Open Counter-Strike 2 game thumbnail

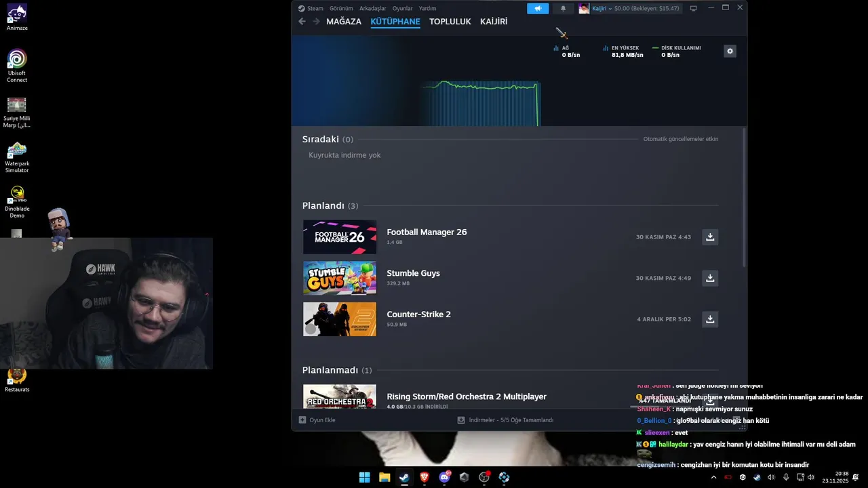(x=340, y=319)
